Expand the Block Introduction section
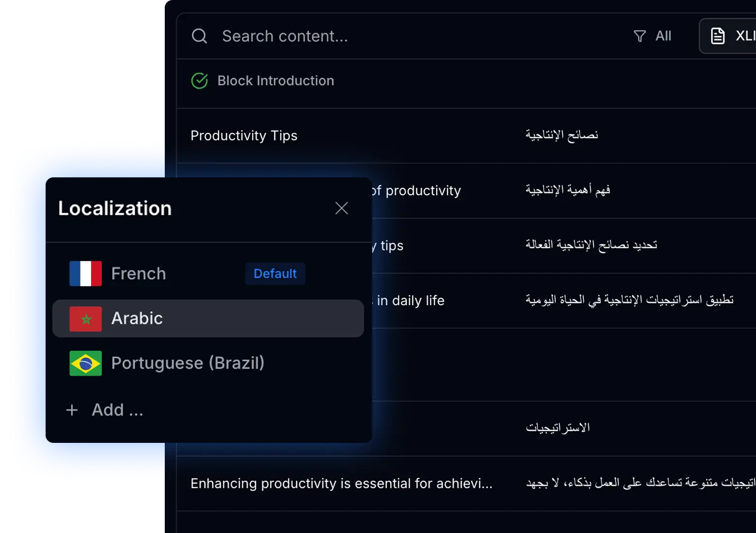The height and width of the screenshot is (533, 756). coord(275,80)
